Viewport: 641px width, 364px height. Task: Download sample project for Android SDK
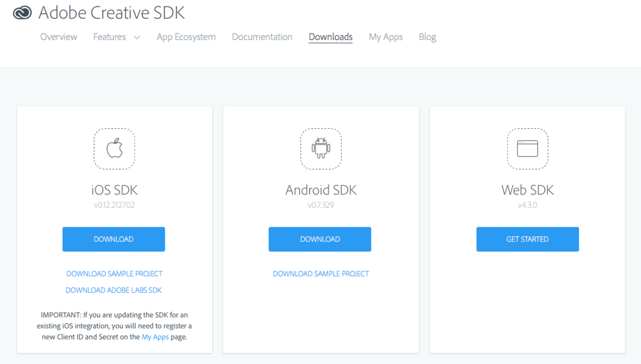321,274
